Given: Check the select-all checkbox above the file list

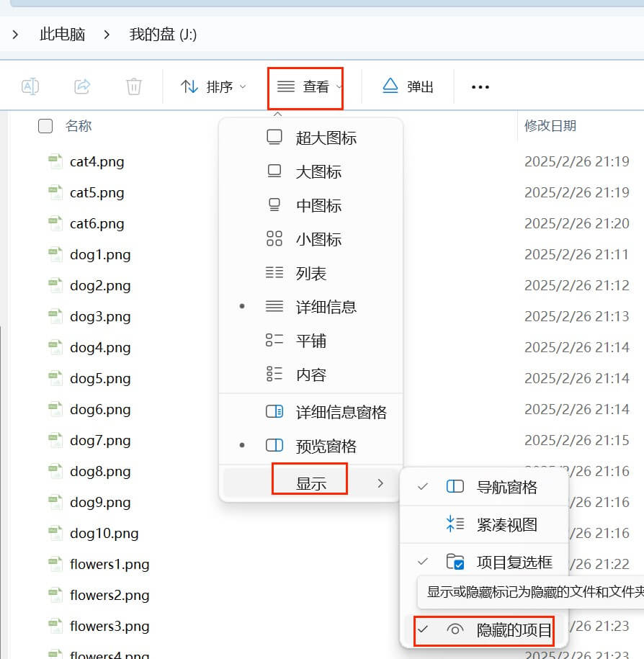Looking at the screenshot, I should tap(45, 125).
